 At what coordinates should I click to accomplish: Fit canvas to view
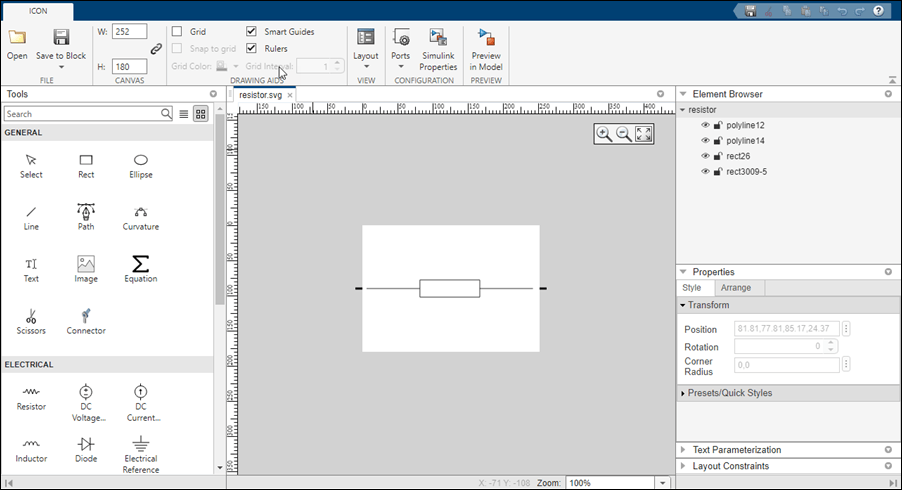point(643,134)
